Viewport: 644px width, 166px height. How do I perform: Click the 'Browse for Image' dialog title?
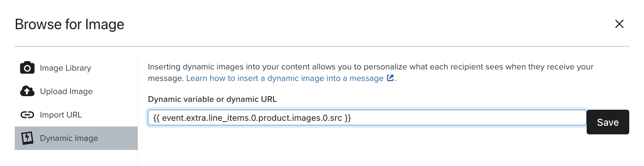[70, 25]
